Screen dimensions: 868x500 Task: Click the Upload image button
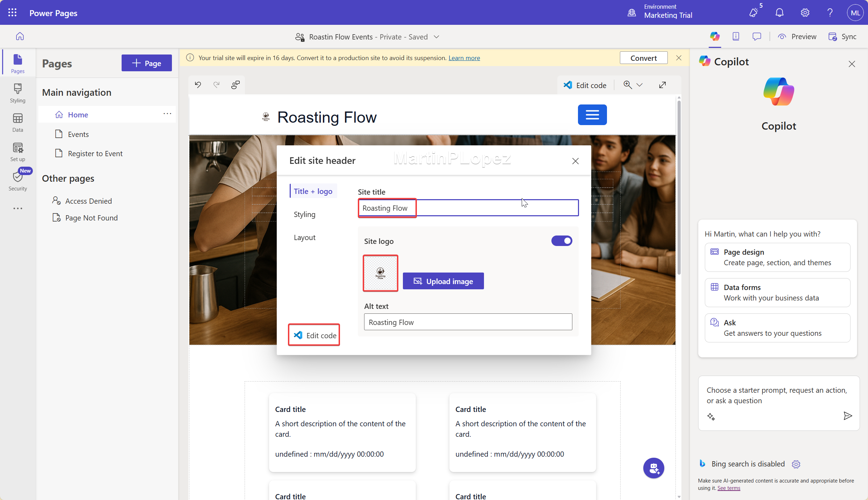[443, 281]
